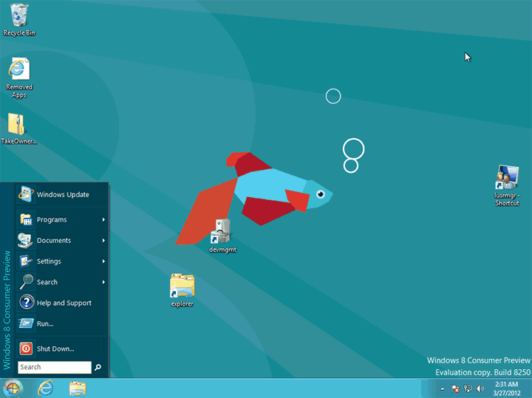
Task: Choose Programs in the Start menu
Action: pos(62,219)
